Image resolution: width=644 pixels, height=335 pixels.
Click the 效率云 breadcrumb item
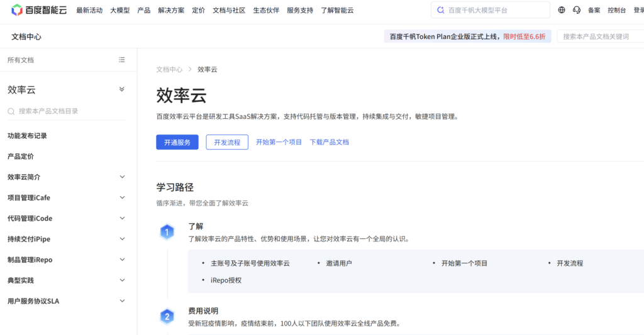pyautogui.click(x=208, y=69)
